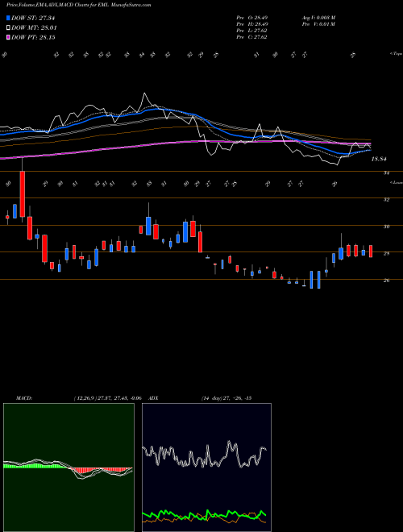Image resolution: width=403 pixels, height=532 pixels.
Task: Open the dark blue ADX indicator panel
Action: coord(206,468)
